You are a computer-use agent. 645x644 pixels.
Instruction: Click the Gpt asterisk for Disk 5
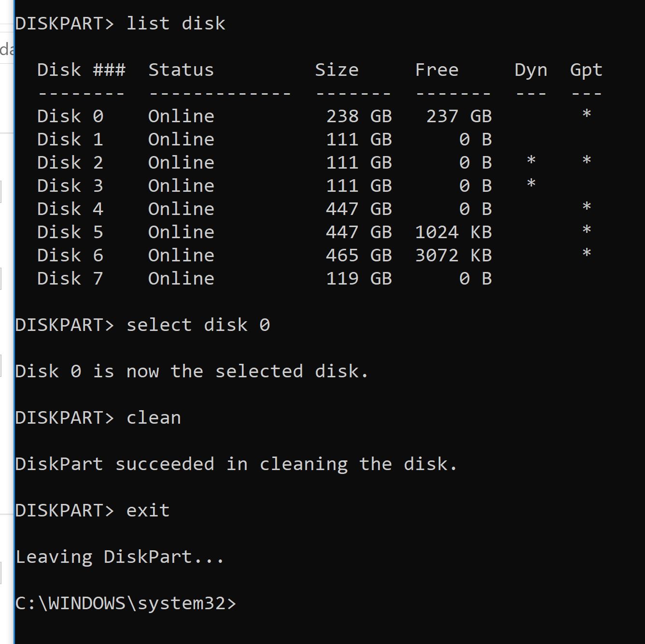[x=587, y=230]
